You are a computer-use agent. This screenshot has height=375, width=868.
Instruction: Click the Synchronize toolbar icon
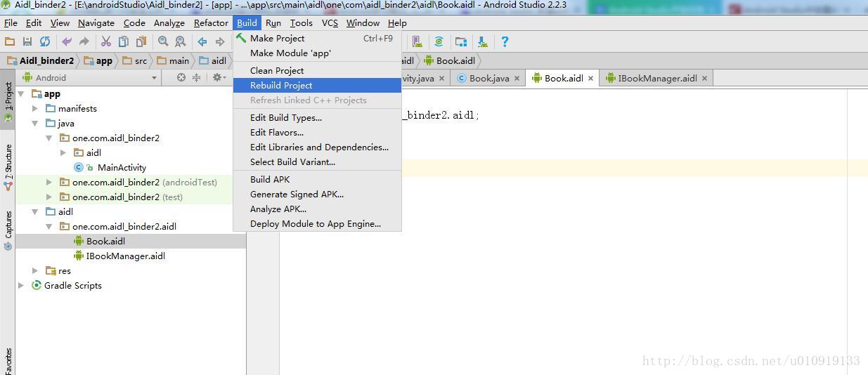[x=45, y=41]
